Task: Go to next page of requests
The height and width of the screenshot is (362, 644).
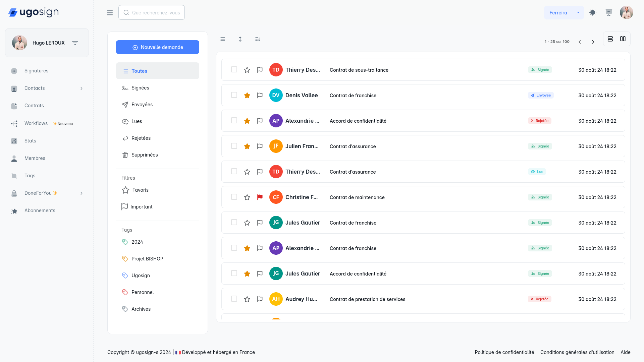Action: coord(593,42)
